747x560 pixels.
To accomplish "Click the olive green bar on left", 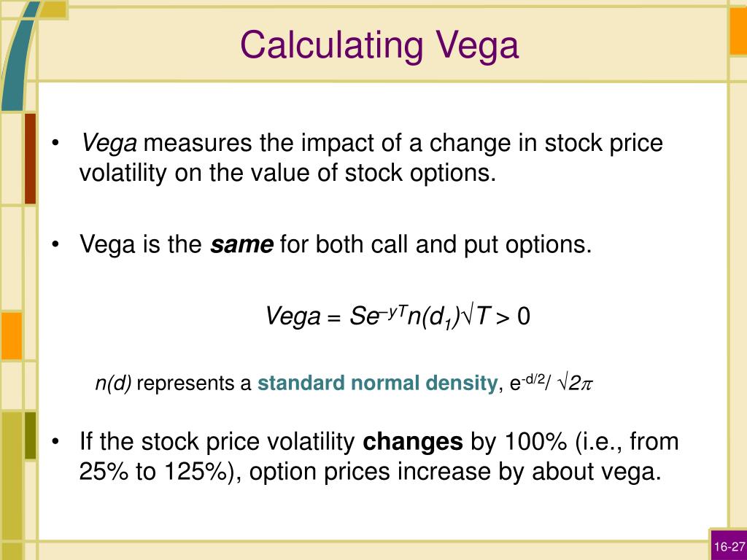I will pos(30,435).
